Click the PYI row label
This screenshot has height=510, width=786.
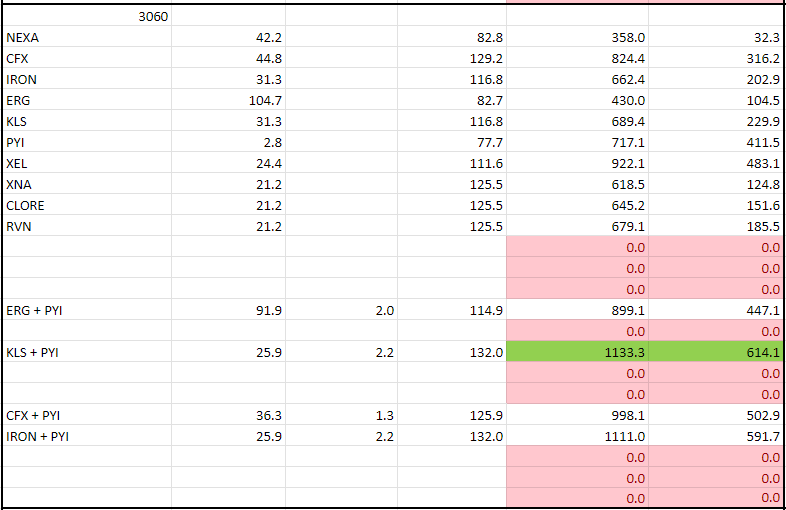pos(87,142)
